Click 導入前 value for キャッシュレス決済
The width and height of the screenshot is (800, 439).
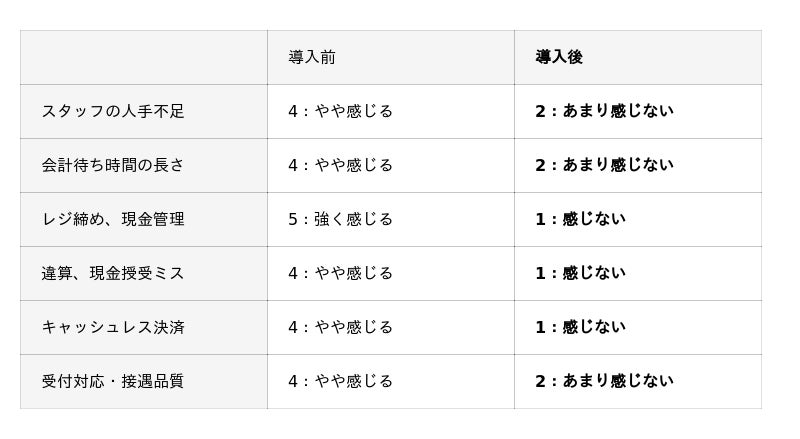click(x=340, y=327)
